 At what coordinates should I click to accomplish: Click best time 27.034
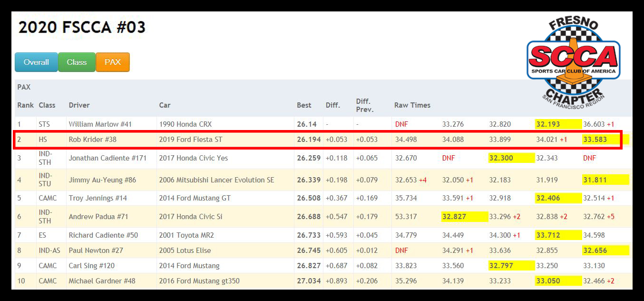coord(309,281)
